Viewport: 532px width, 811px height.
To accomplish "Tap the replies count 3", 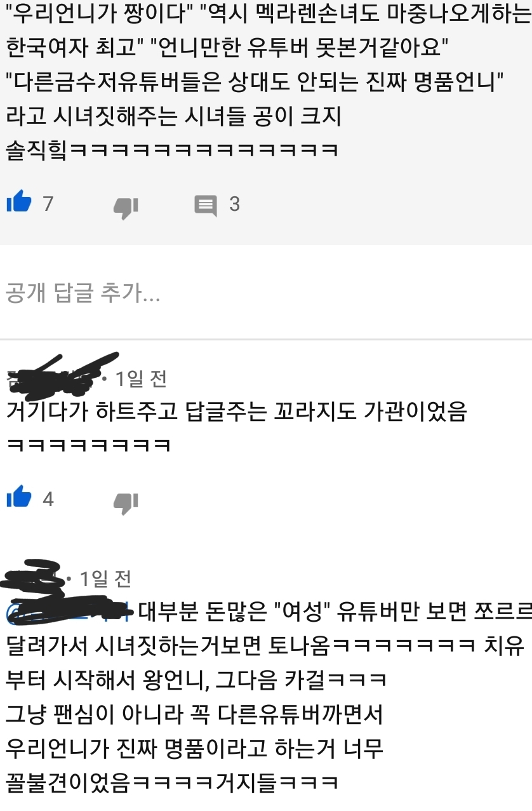I will pos(234,204).
